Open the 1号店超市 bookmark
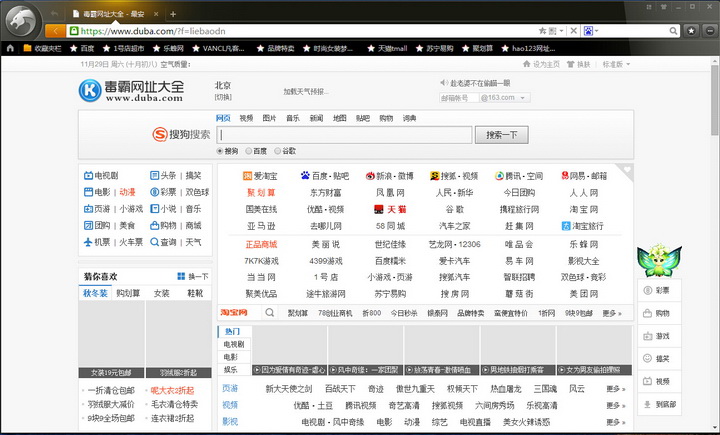This screenshot has height=435, width=720. (x=124, y=48)
